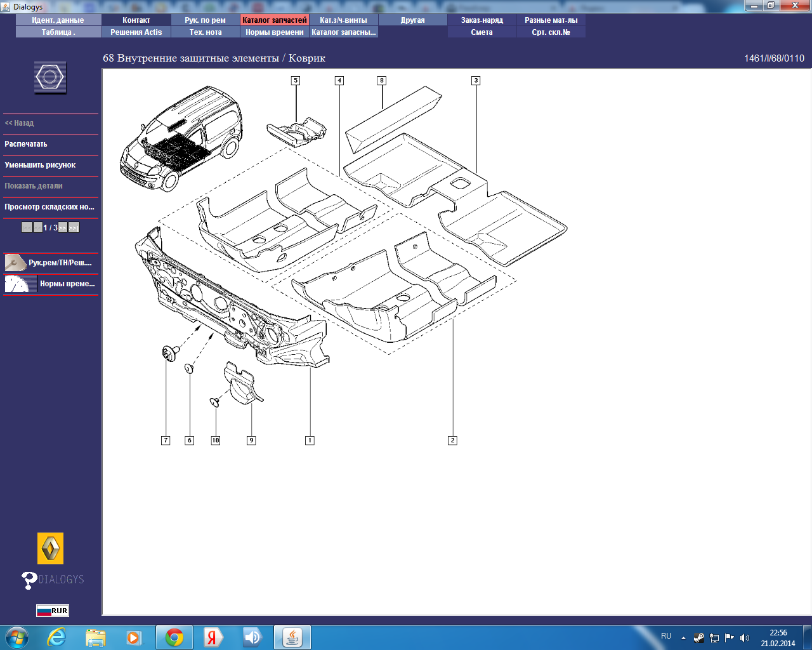
Task: Click the Нормы време... sidebar link
Action: click(x=67, y=284)
